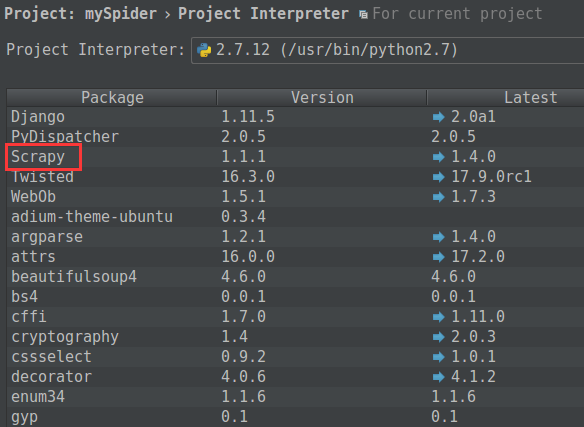Select the enum34 package row

[295, 397]
